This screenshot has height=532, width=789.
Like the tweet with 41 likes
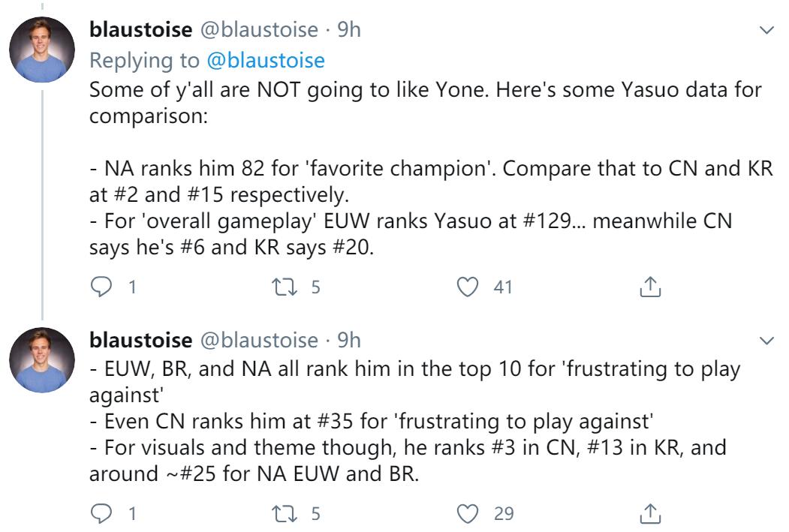(468, 286)
